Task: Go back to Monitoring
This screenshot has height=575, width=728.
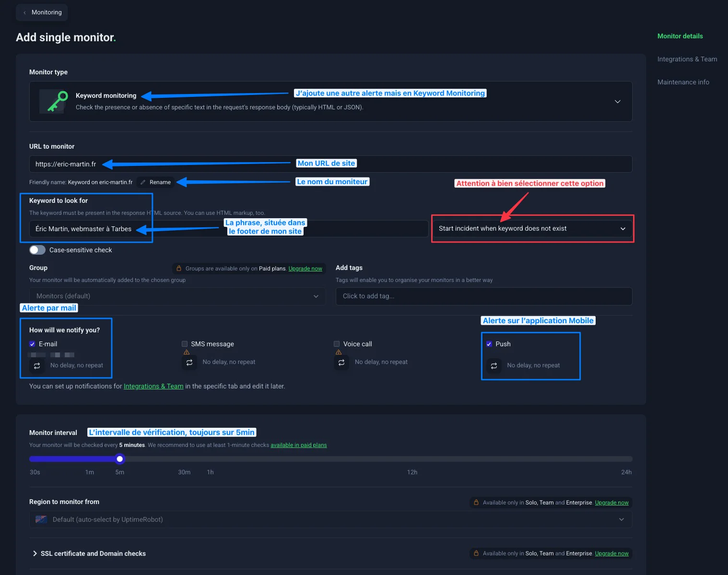Action: click(42, 12)
